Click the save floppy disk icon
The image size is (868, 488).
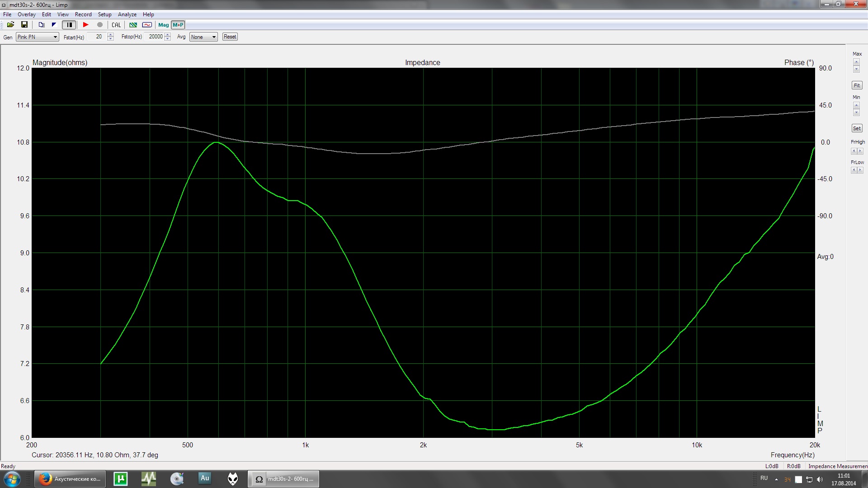[24, 25]
